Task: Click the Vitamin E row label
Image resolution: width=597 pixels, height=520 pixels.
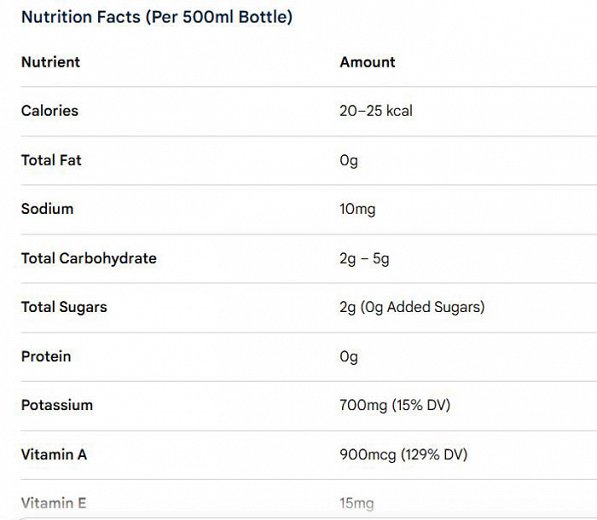Action: (x=54, y=503)
